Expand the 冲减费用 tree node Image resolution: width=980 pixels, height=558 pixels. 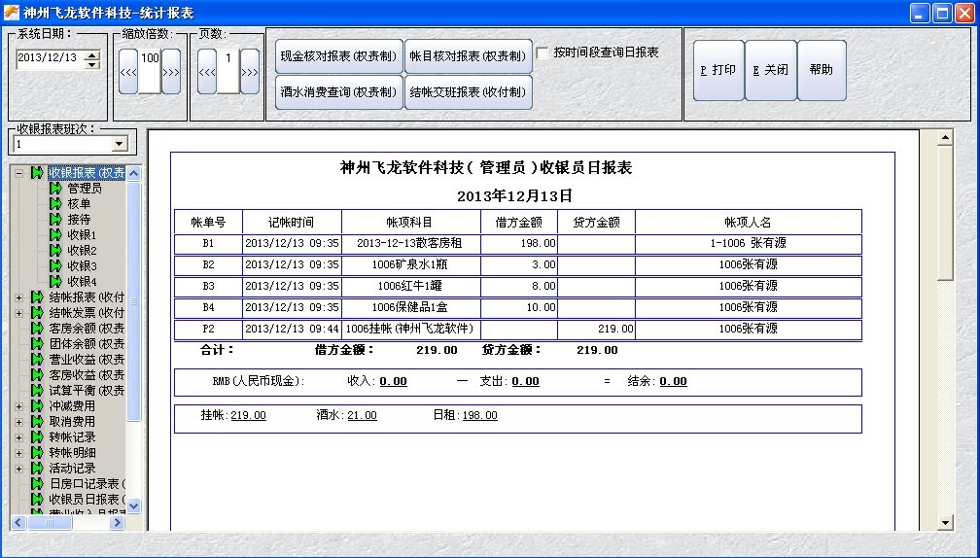point(18,406)
